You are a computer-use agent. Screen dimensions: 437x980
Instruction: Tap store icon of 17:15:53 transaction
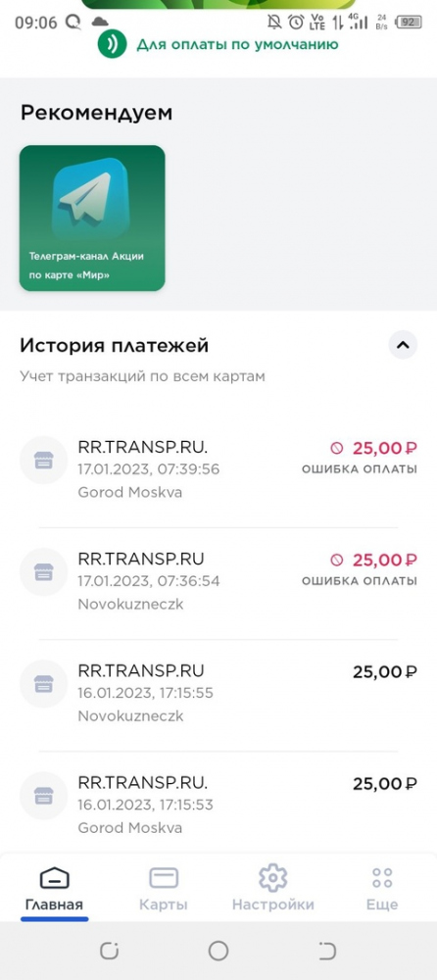(x=43, y=795)
